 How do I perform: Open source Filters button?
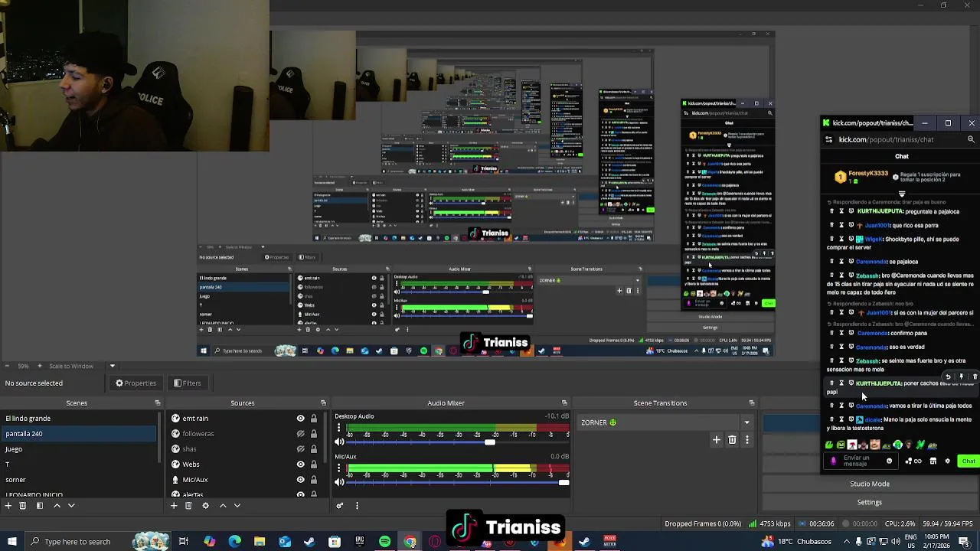(x=187, y=383)
